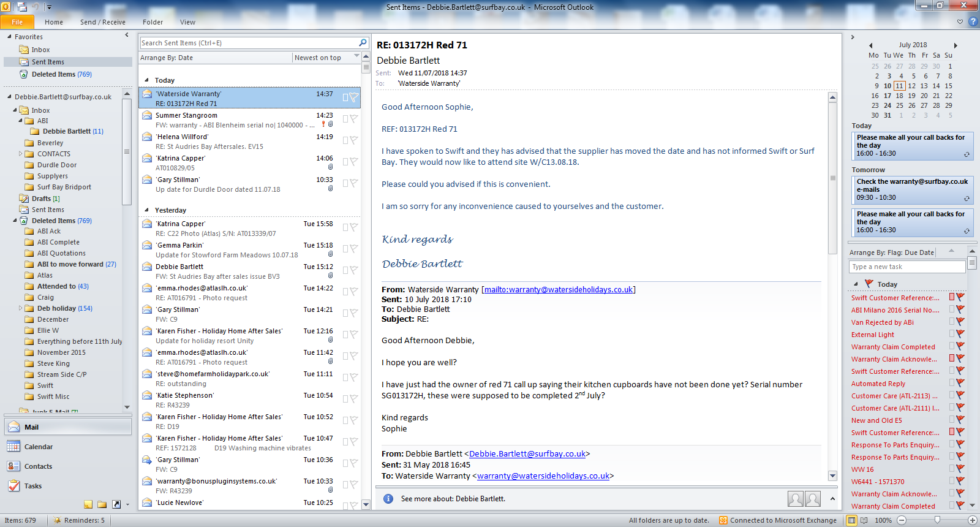Viewport: 980px width, 527px height.
Task: Click the search magnifier icon in Sent Items
Action: tap(363, 43)
